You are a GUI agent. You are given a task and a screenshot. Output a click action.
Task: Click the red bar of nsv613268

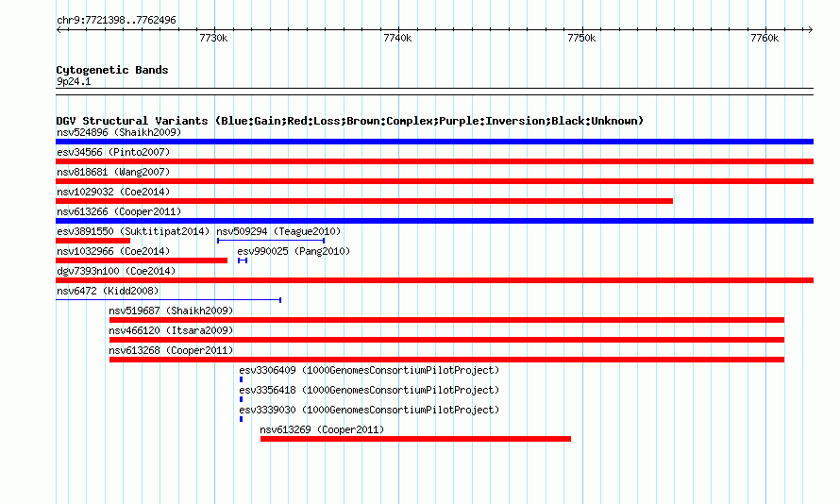(446, 360)
